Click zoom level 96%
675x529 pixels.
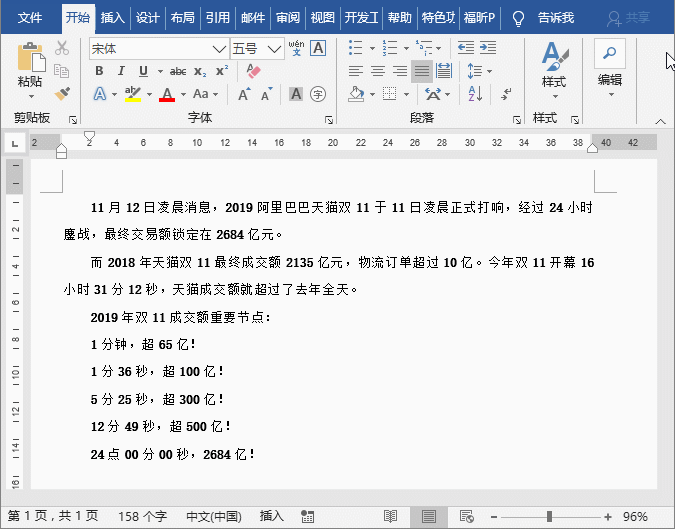635,516
